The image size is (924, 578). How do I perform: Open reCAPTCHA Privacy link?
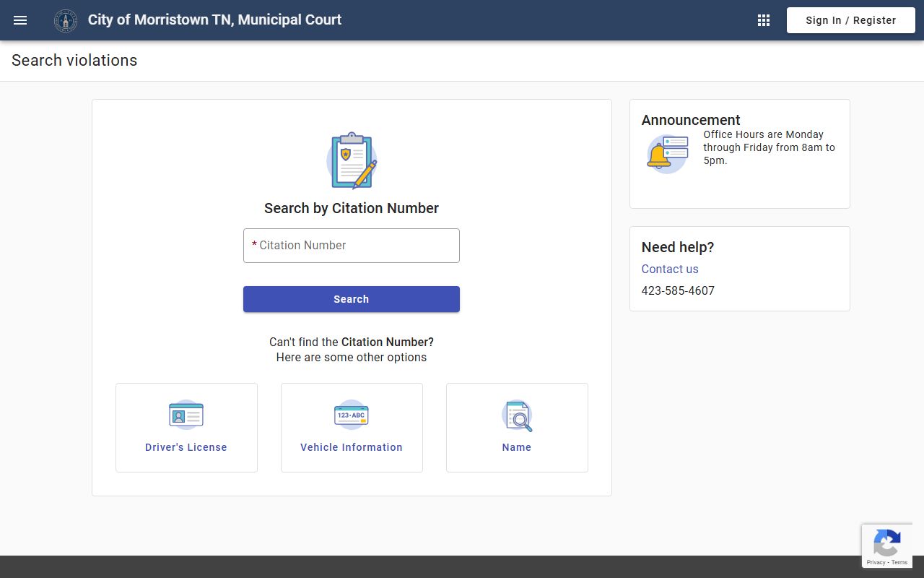click(x=876, y=562)
